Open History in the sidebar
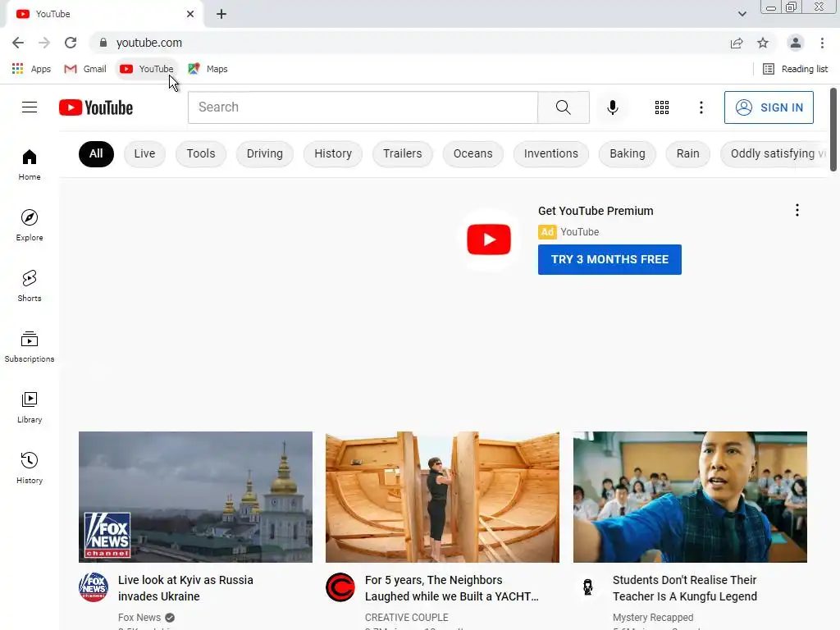Viewport: 840px width, 630px height. pyautogui.click(x=30, y=468)
